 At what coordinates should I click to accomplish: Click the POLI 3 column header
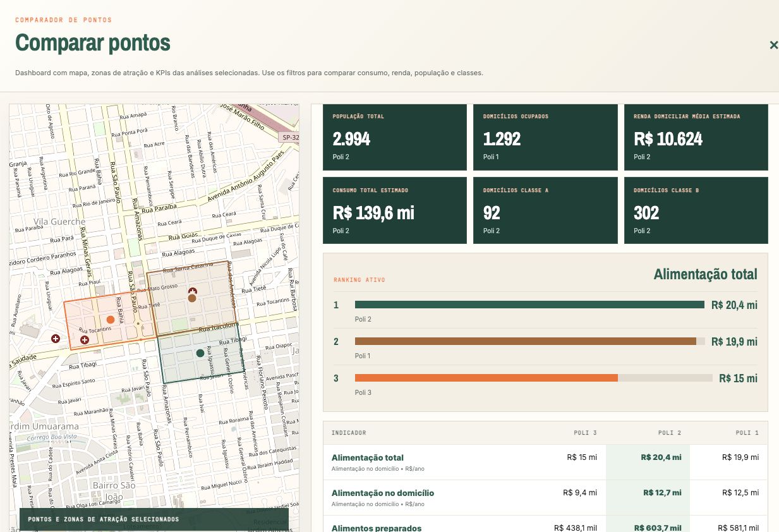click(x=585, y=433)
